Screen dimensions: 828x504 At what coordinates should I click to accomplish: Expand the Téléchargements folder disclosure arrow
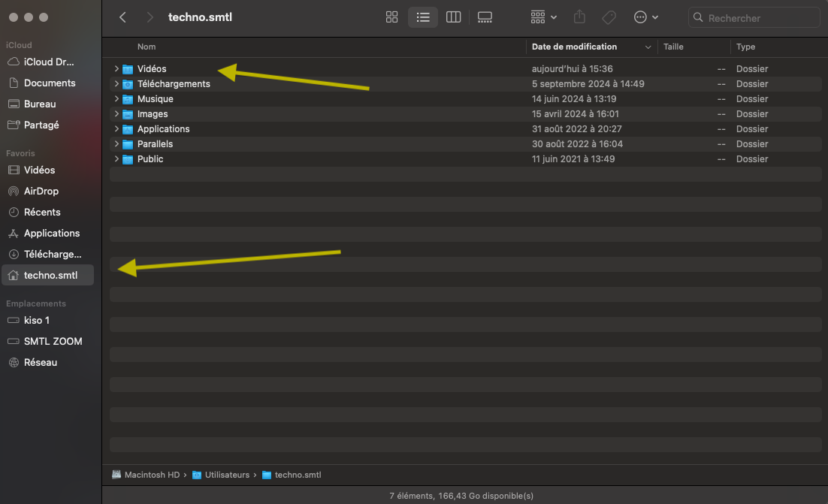116,84
